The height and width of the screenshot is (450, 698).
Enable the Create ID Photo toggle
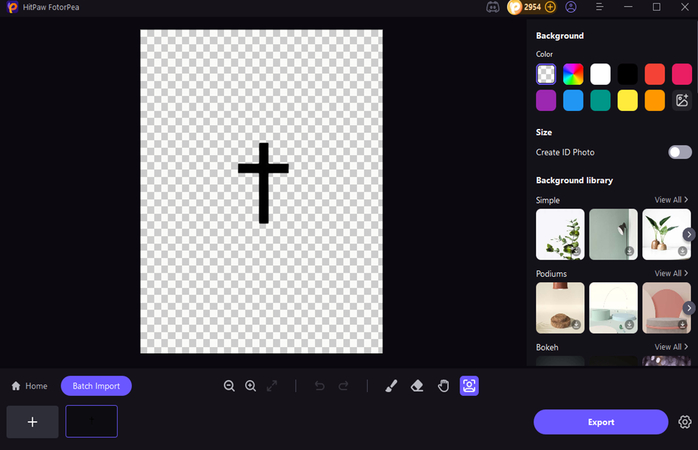(x=680, y=152)
